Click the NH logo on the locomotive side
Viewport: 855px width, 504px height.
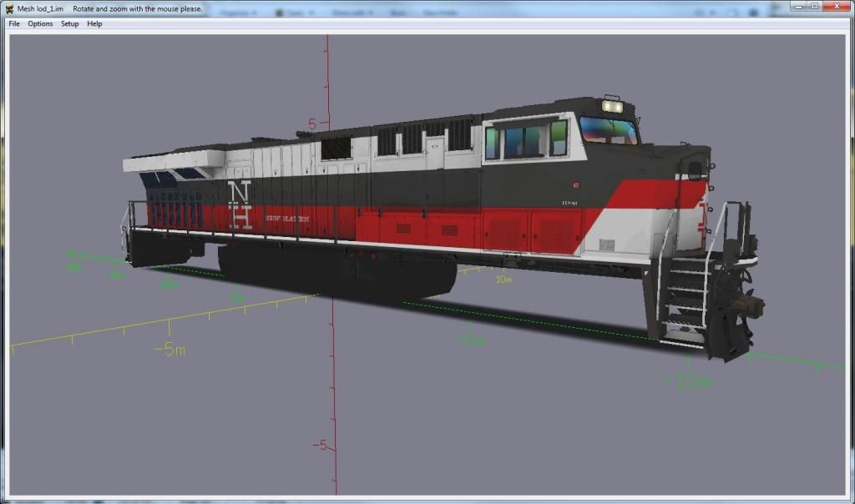(240, 204)
